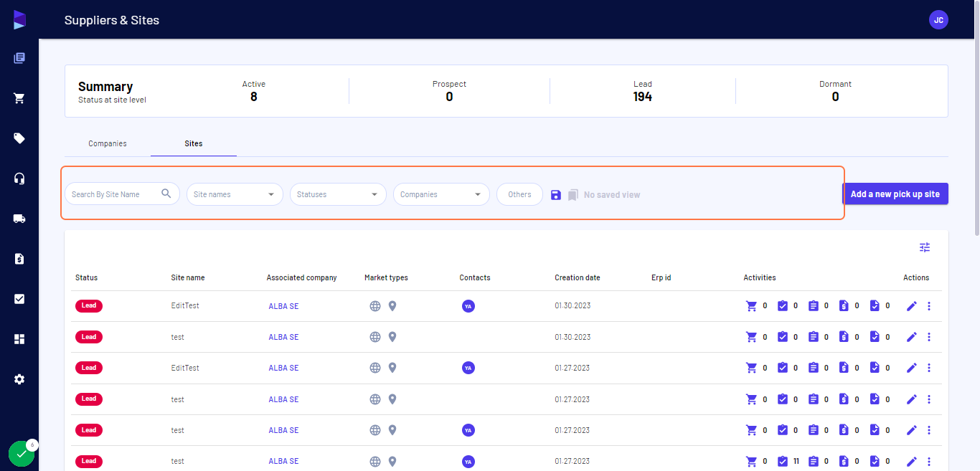Edit the EditTest row dated 01.27.2023

(x=912, y=368)
